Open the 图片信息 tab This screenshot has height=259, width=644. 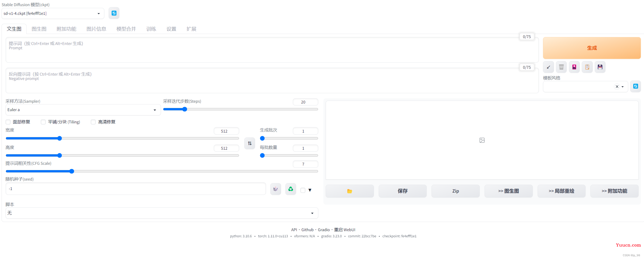pyautogui.click(x=96, y=29)
